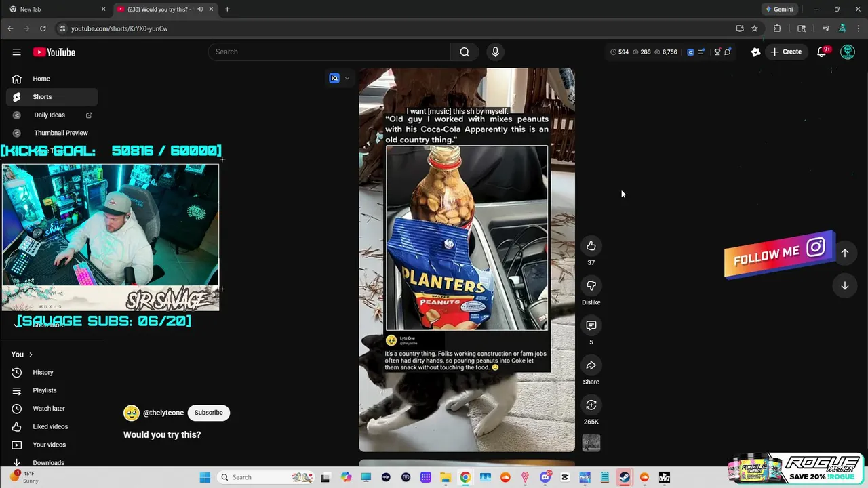The width and height of the screenshot is (868, 488).
Task: Open Daily Ideas in the sidebar
Action: (x=52, y=115)
